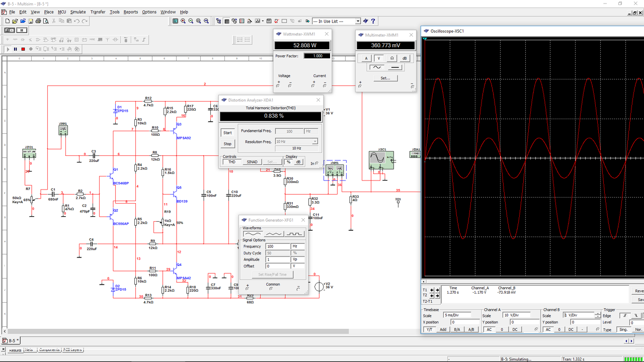Open the Simulate menu
This screenshot has height=362, width=644.
tap(78, 12)
